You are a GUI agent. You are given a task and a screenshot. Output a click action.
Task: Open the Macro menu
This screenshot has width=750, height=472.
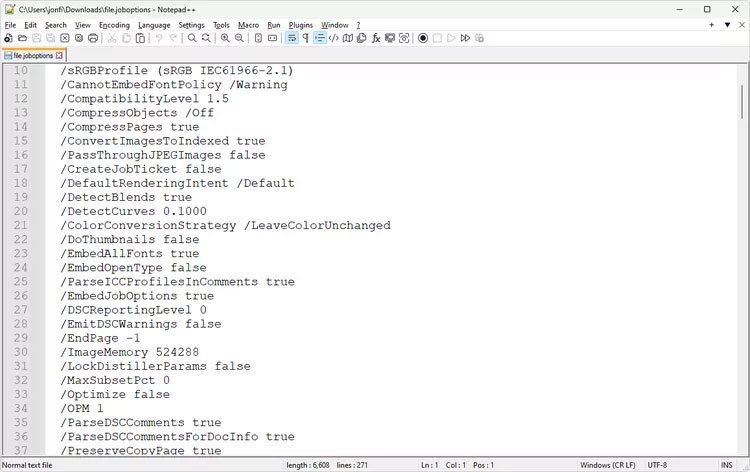[x=248, y=25]
